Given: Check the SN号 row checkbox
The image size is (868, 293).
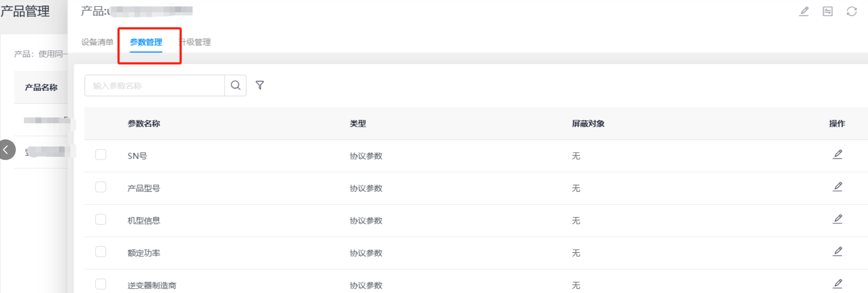Looking at the screenshot, I should [x=101, y=155].
